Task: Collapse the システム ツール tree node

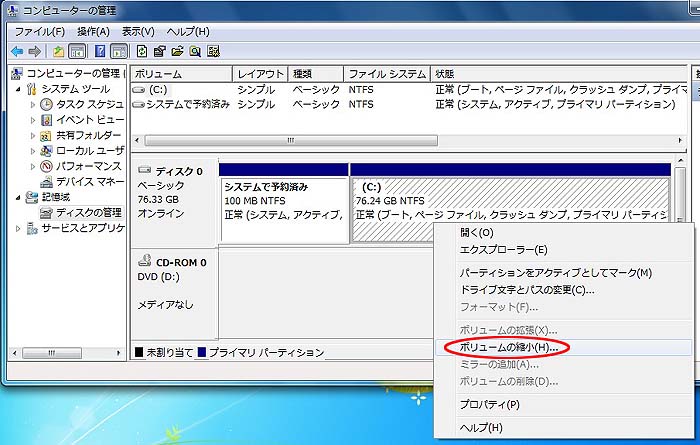Action: (19, 90)
